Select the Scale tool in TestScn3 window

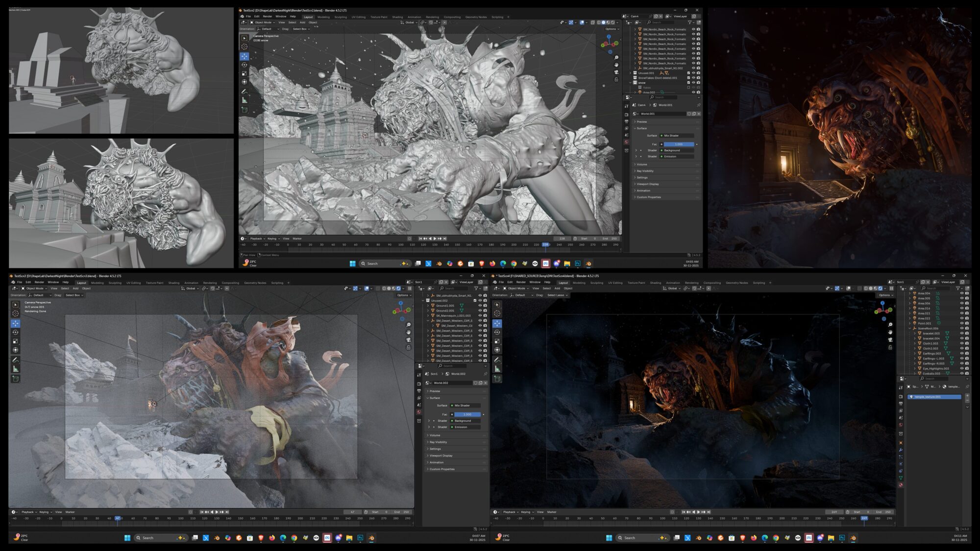pyautogui.click(x=16, y=341)
